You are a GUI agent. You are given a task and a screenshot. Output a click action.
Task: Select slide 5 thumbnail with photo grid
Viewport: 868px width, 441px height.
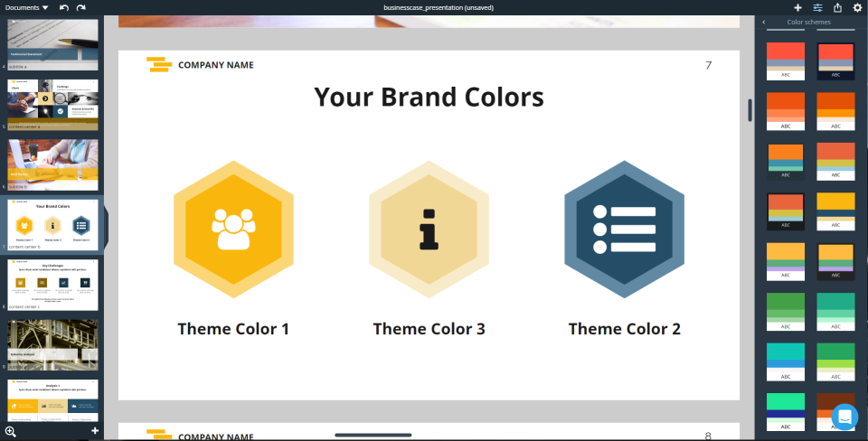pos(53,105)
